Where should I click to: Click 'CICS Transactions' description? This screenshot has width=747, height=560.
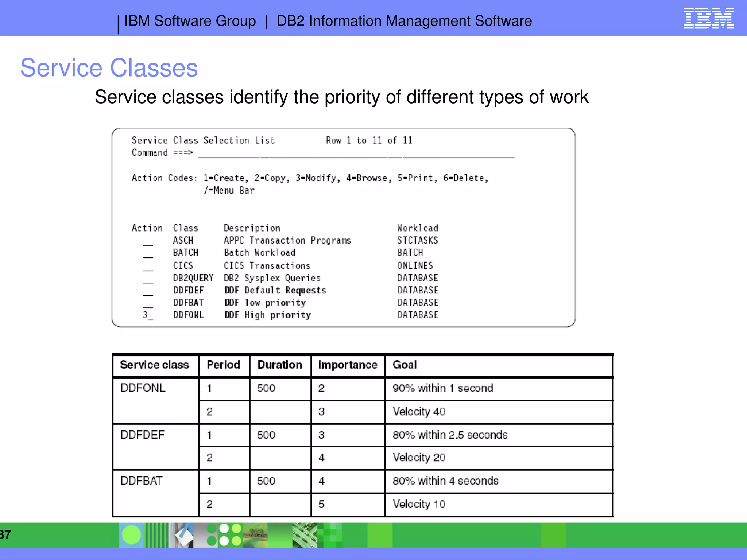pyautogui.click(x=267, y=266)
